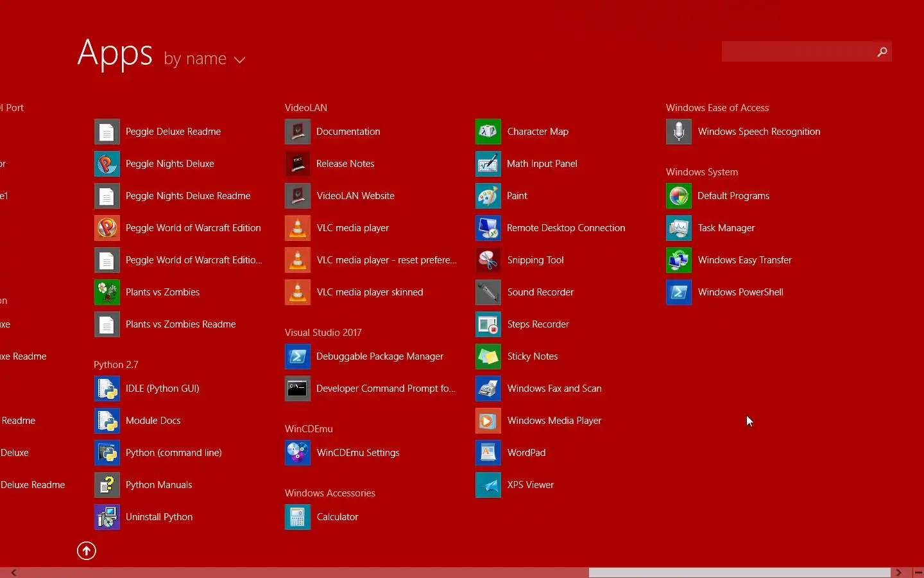Launch Peggle World of Warcraft Edition icon

(107, 228)
